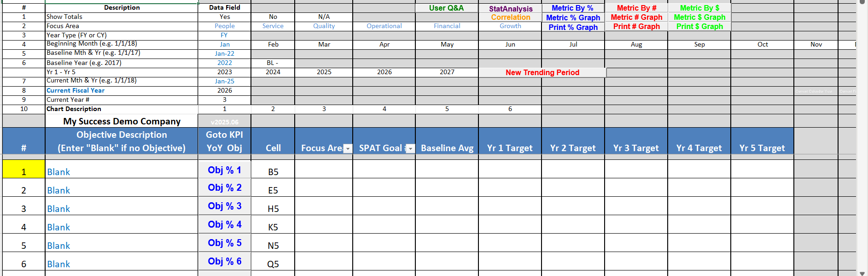This screenshot has height=276, width=868.
Task: Click the Obj % 4 button
Action: (224, 224)
